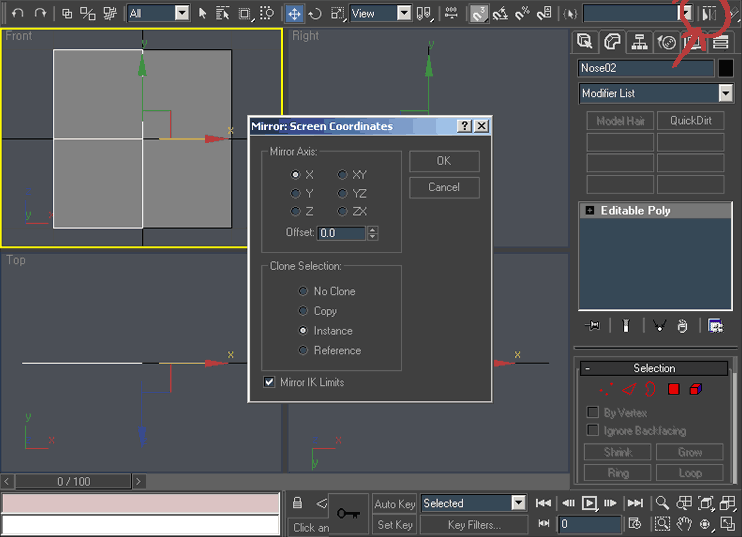Open the Selected key mode dropdown
Screen dimensions: 742x537
point(518,503)
